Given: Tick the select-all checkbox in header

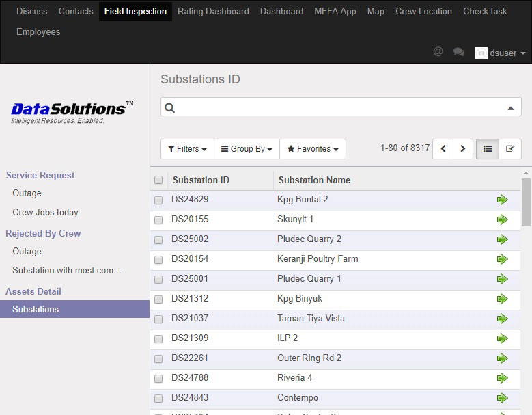Looking at the screenshot, I should [x=158, y=180].
